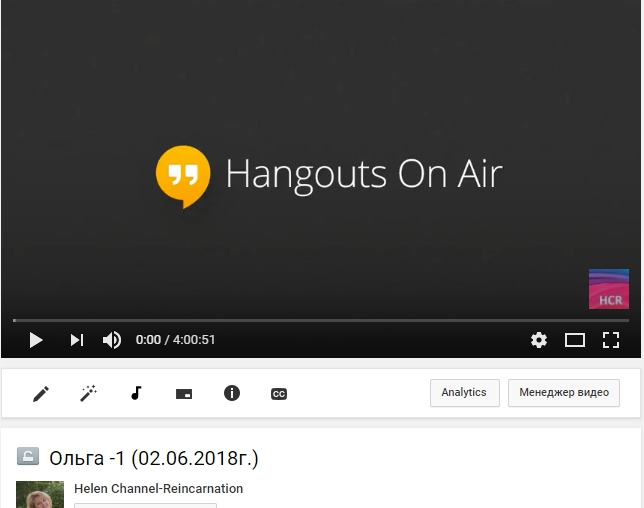Toggle theater mode in the player
This screenshot has height=508, width=644.
point(575,340)
